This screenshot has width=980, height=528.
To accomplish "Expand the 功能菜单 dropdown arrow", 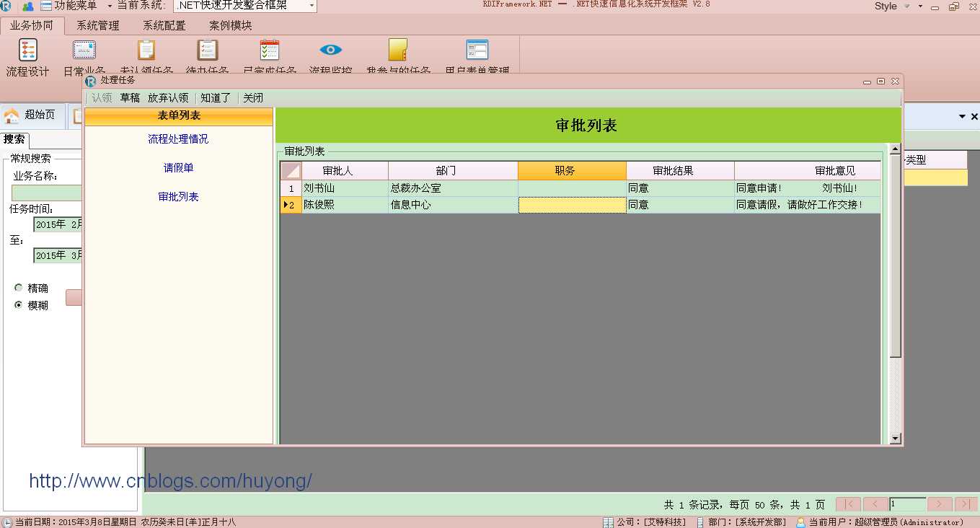I will 110,6.
